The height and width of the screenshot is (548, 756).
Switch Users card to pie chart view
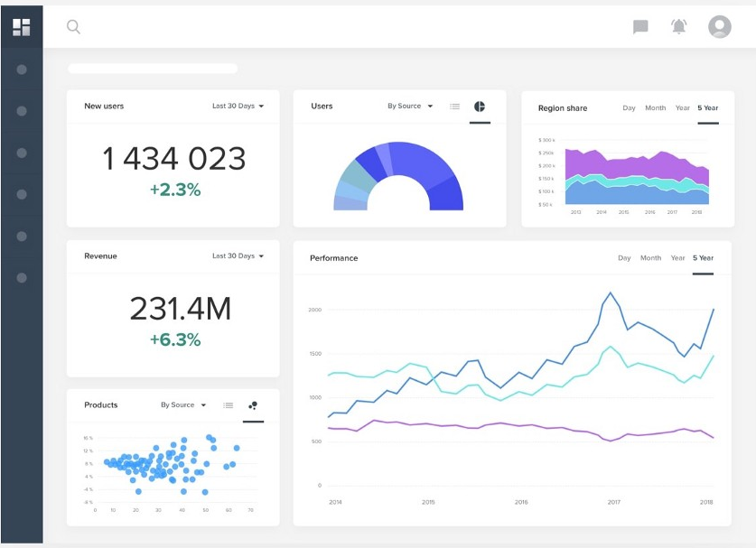point(480,107)
